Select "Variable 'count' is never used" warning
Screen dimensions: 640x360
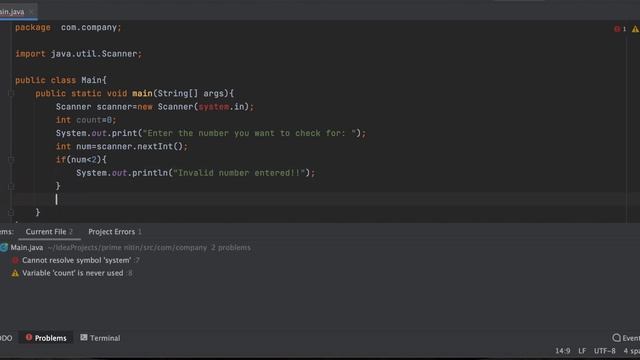pos(73,273)
